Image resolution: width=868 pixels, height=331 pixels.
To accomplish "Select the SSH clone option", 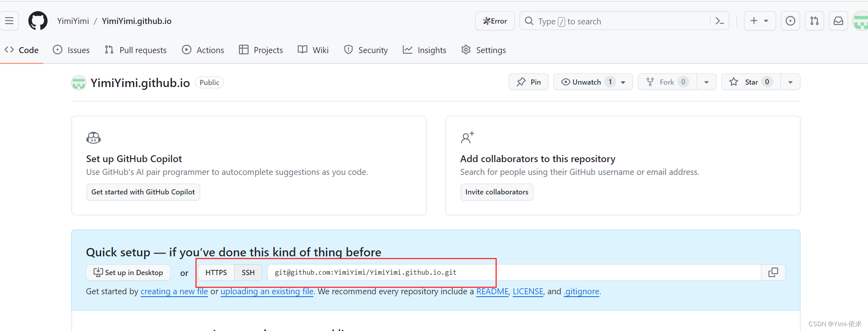I will 248,272.
